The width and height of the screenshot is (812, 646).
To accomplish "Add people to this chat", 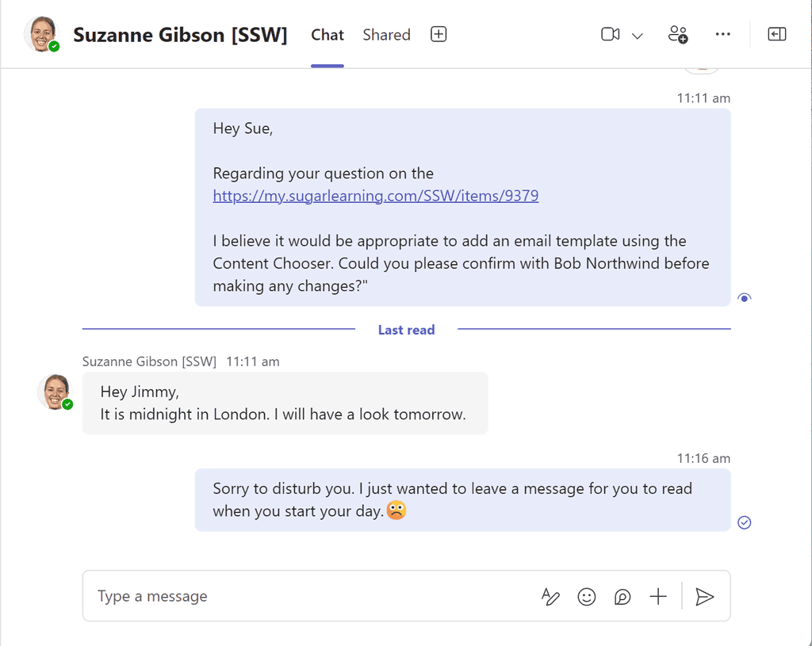I will [x=677, y=34].
